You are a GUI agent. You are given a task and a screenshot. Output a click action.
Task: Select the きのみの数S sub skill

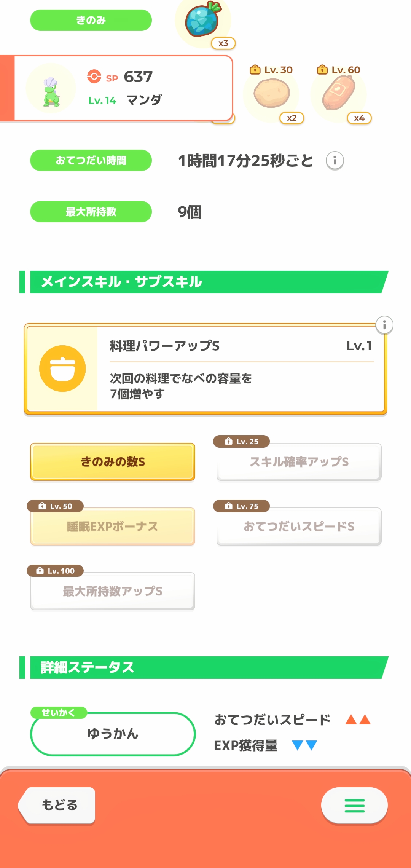[113, 462]
